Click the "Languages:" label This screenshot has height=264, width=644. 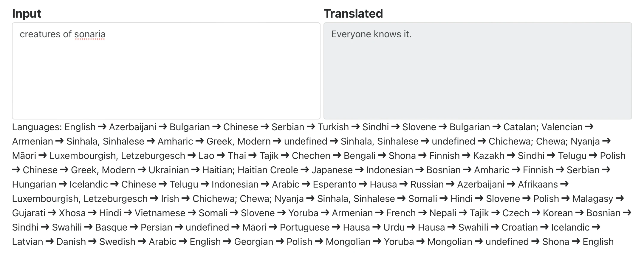pos(37,127)
